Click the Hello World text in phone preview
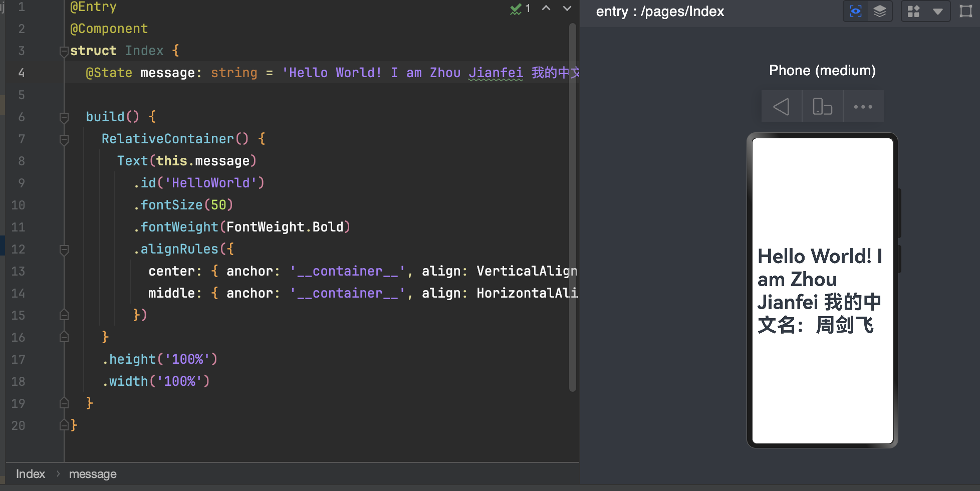The image size is (980, 491). tap(820, 291)
